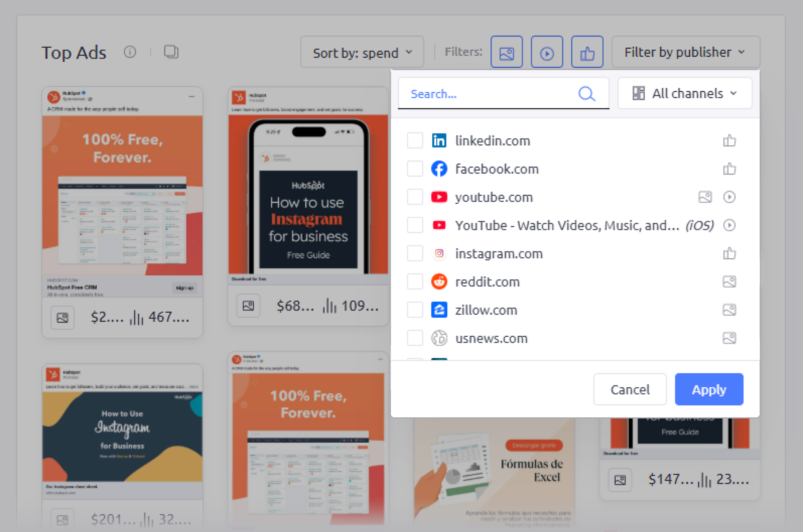Click the Zillow logo icon
Viewport: 803px width, 532px height.
pos(439,309)
